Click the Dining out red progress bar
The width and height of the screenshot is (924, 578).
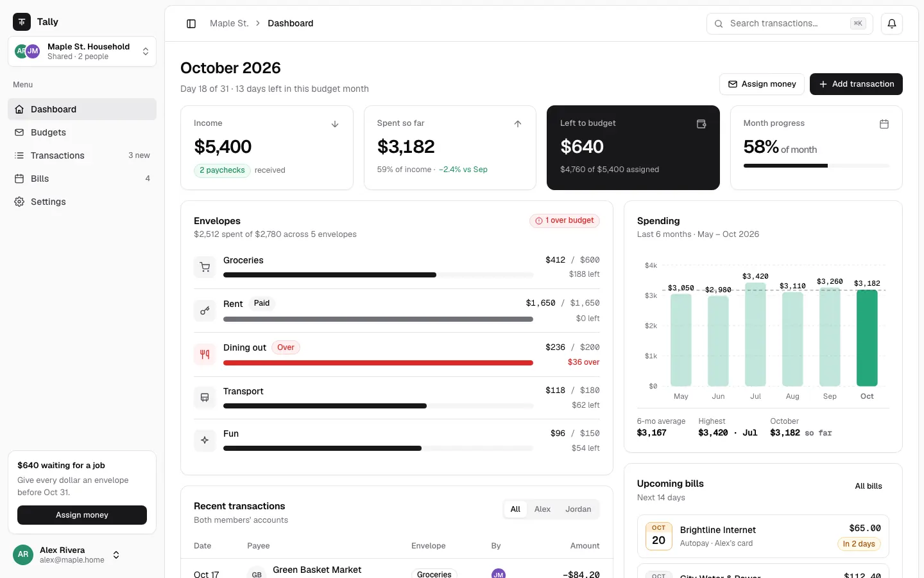378,363
